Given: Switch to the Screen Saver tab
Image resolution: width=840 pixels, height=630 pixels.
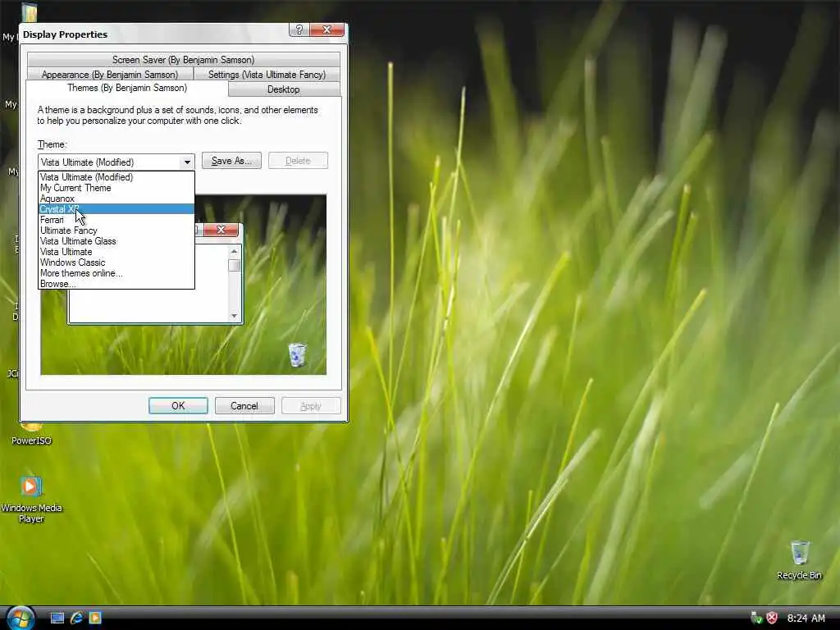Looking at the screenshot, I should [183, 59].
